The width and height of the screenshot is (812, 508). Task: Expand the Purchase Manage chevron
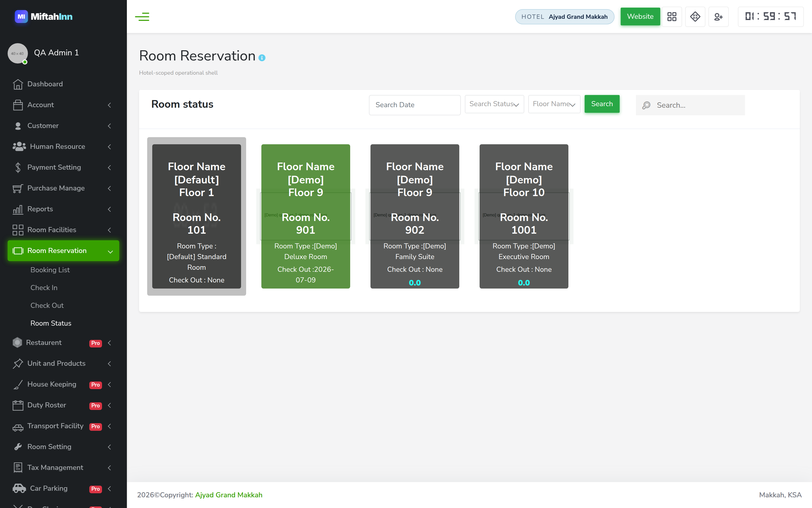[x=109, y=188]
